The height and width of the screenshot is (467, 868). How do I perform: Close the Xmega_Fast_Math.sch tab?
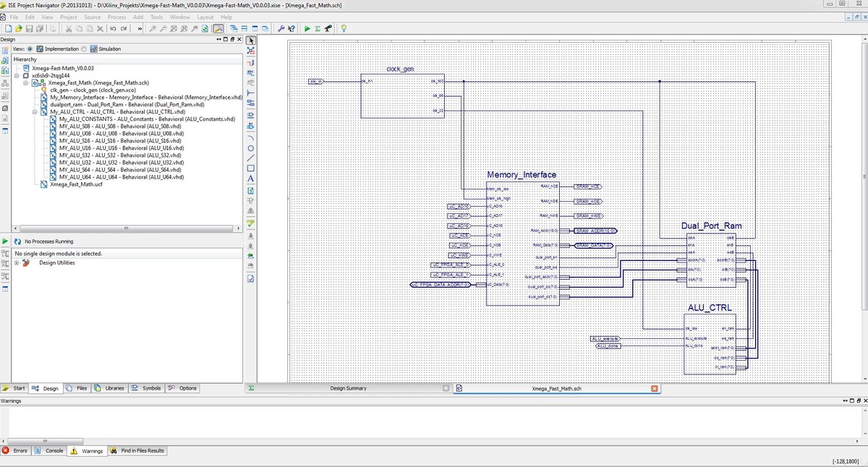[x=654, y=388]
